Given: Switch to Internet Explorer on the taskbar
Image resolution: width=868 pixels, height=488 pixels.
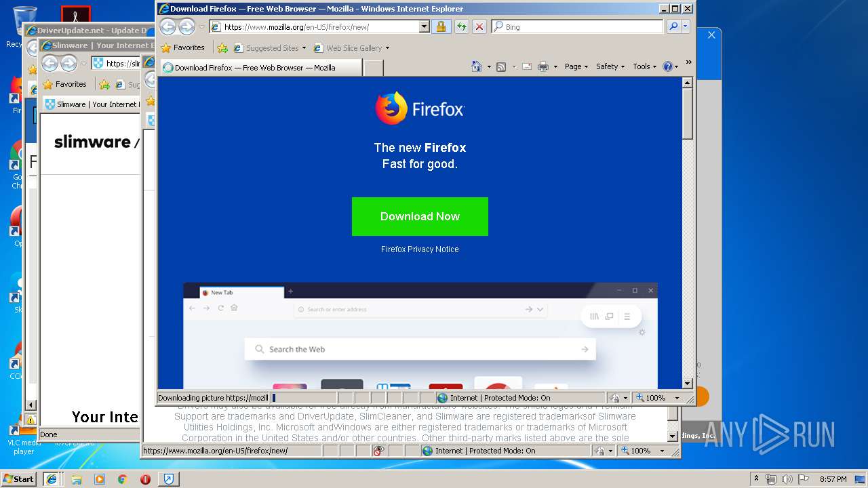Looking at the screenshot, I should 51,479.
